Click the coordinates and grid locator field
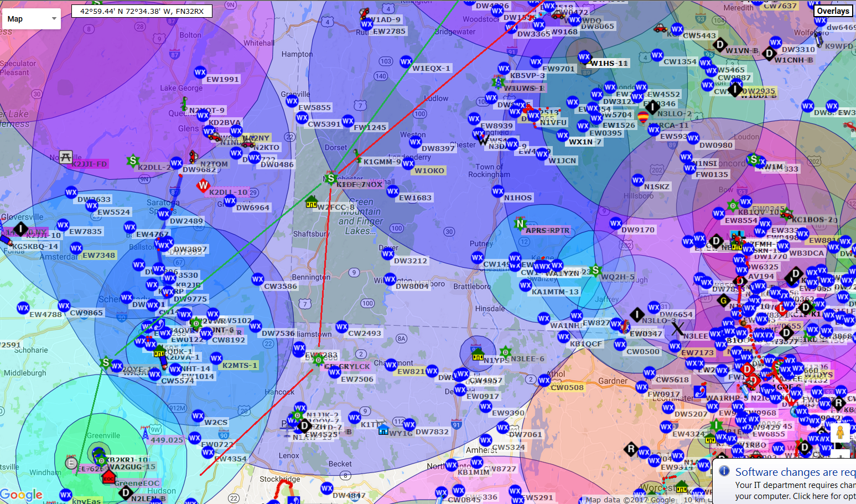This screenshot has height=504, width=856. (x=142, y=11)
